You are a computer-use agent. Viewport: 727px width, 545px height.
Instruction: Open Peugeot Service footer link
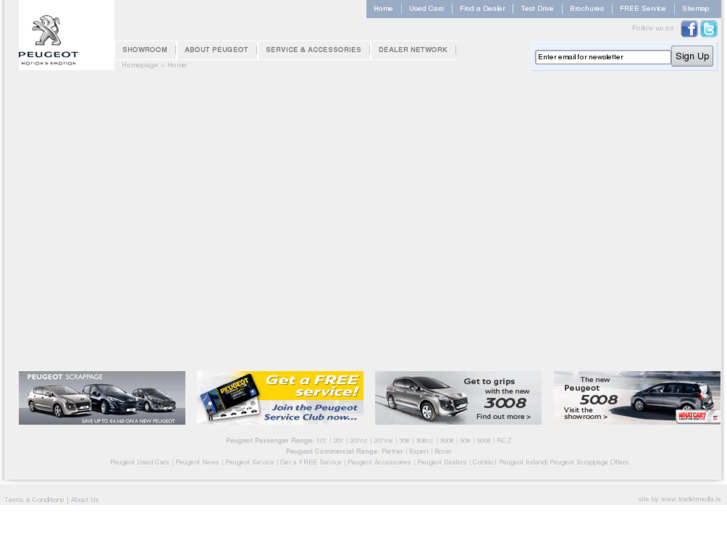[249, 462]
